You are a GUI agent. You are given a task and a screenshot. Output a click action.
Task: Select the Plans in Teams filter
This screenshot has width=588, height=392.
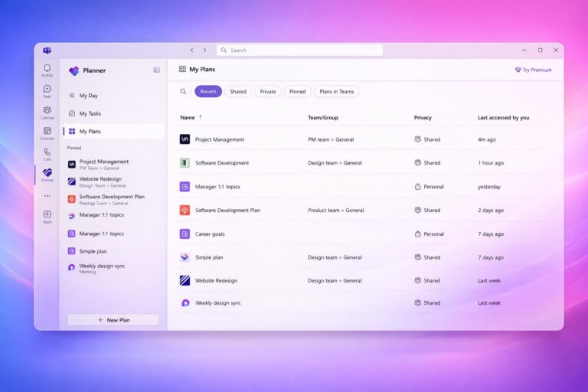[336, 92]
